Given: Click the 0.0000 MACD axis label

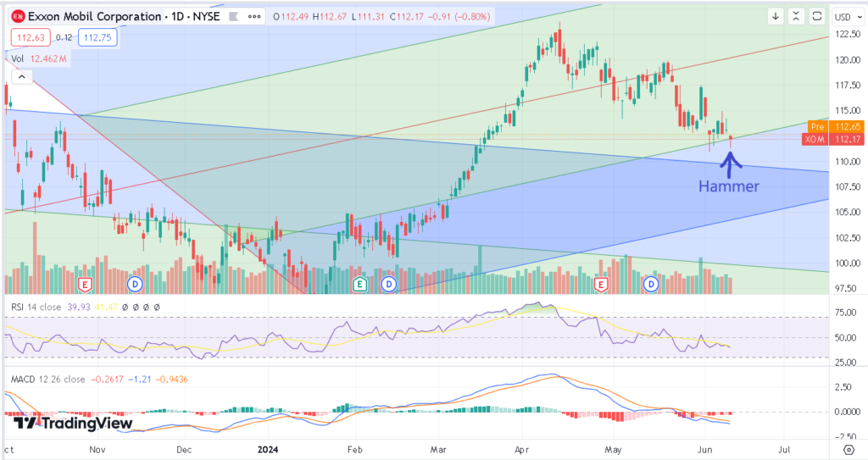Looking at the screenshot, I should [848, 412].
